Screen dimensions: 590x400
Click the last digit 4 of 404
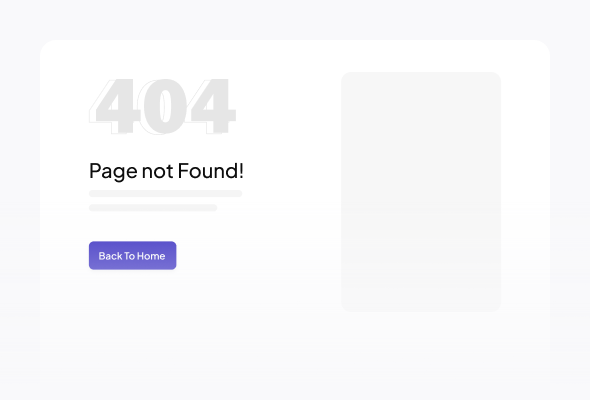(213, 106)
